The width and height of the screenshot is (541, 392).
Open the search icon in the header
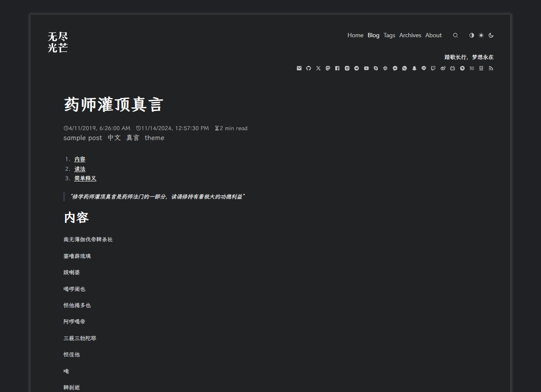455,36
